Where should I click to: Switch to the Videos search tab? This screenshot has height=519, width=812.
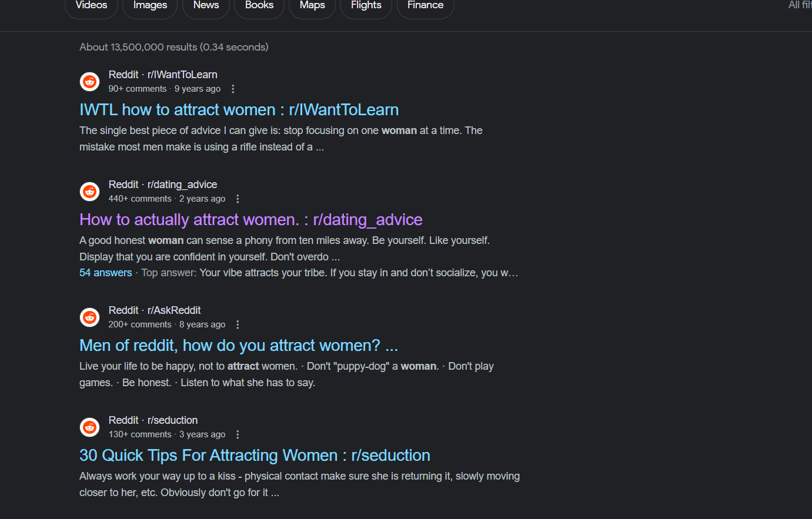coord(91,5)
